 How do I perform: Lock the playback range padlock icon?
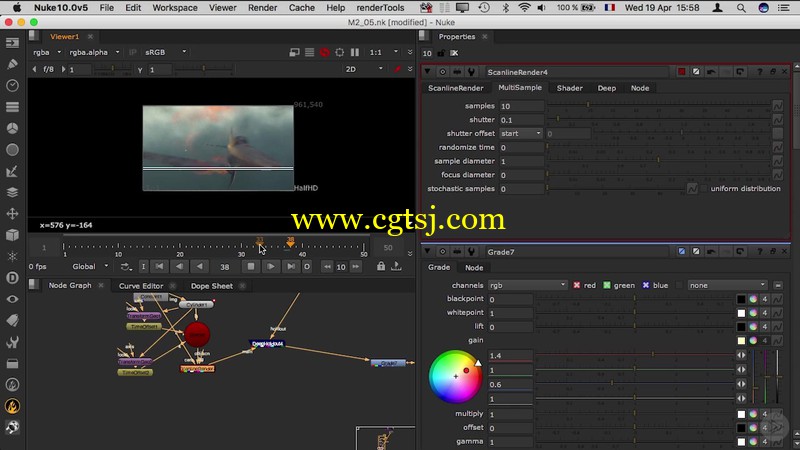point(381,266)
